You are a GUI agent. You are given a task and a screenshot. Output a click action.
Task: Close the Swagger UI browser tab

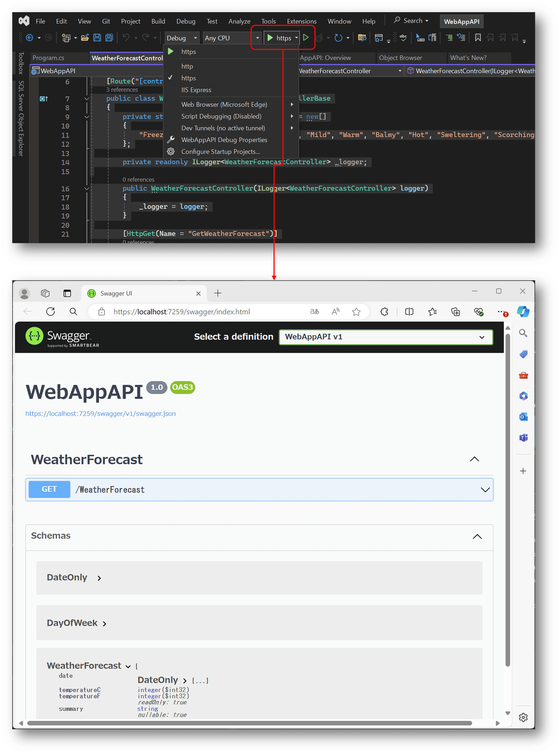click(198, 293)
